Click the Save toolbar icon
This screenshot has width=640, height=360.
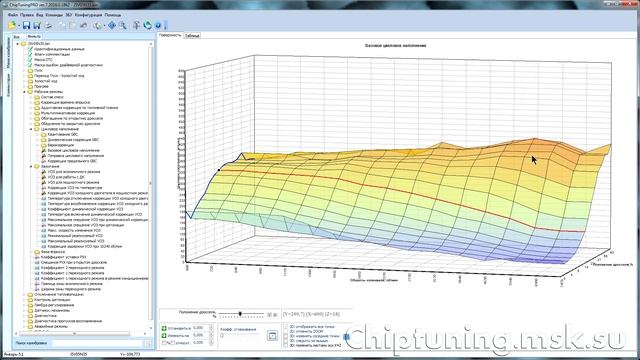[27, 25]
